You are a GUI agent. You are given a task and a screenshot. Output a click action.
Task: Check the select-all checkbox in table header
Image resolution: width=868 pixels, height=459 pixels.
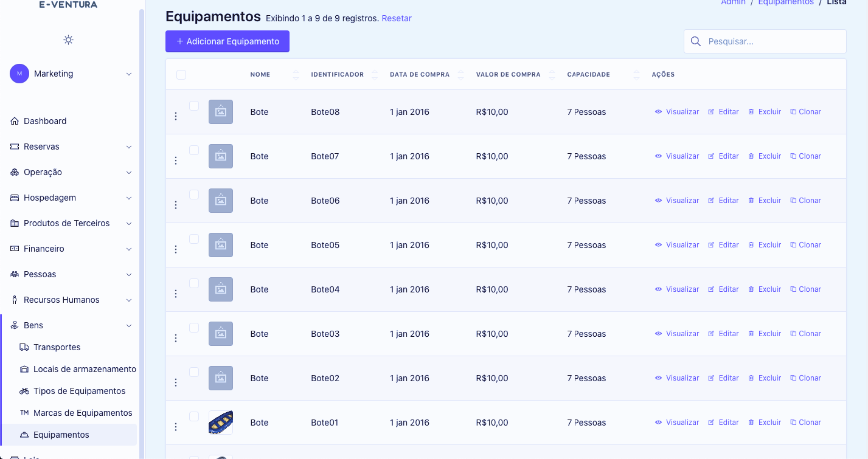(181, 75)
